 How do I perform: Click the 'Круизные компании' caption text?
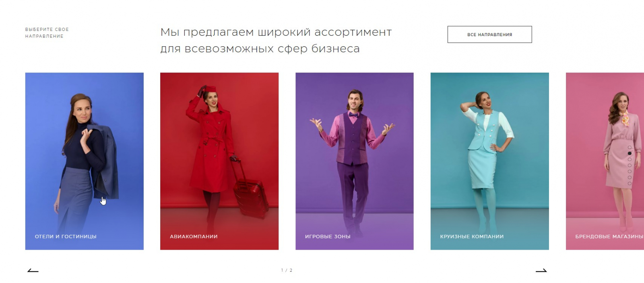[x=472, y=236]
